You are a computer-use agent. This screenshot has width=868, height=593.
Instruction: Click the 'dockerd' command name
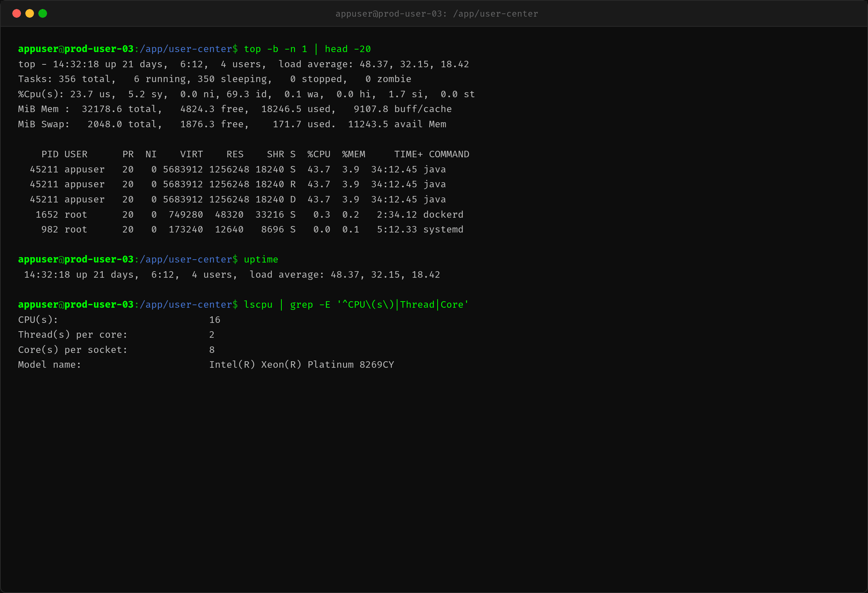(443, 215)
